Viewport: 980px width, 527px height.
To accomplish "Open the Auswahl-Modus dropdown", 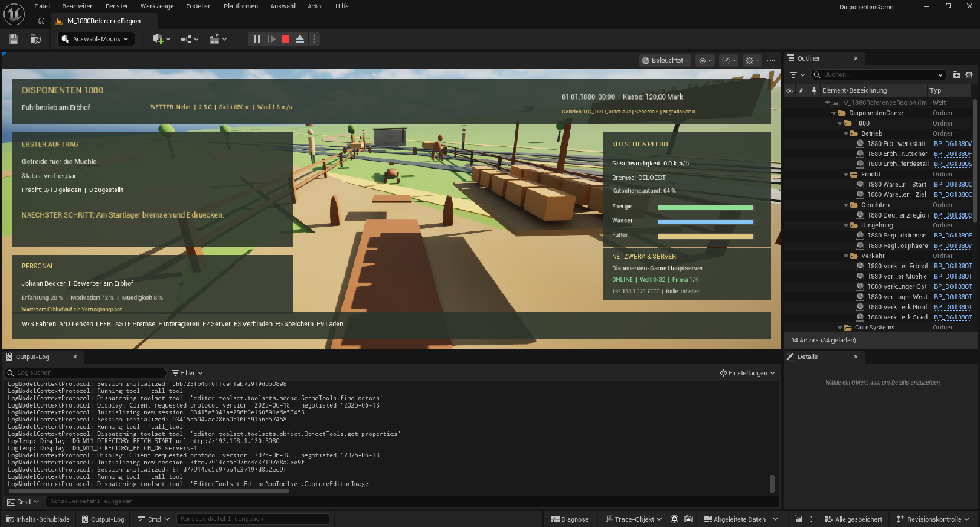I will [x=96, y=38].
